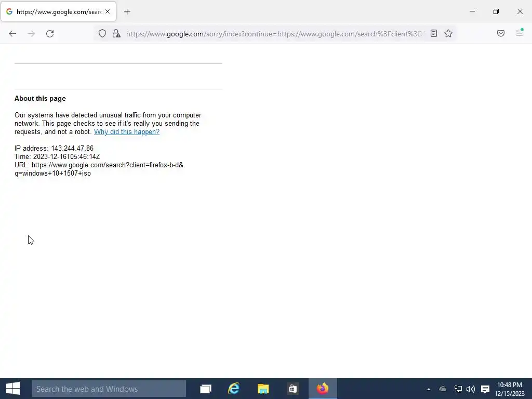Open the Firefox application menu

(x=520, y=33)
